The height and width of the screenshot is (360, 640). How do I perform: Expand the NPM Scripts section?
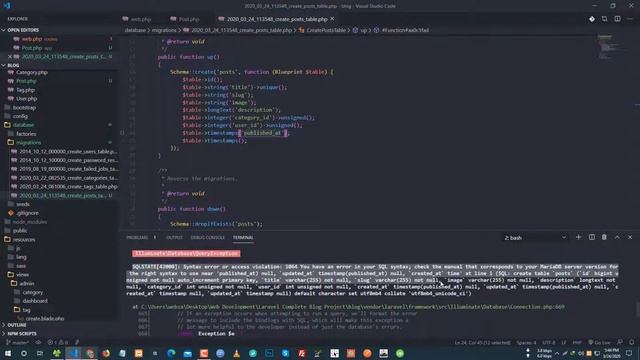(x=21, y=333)
